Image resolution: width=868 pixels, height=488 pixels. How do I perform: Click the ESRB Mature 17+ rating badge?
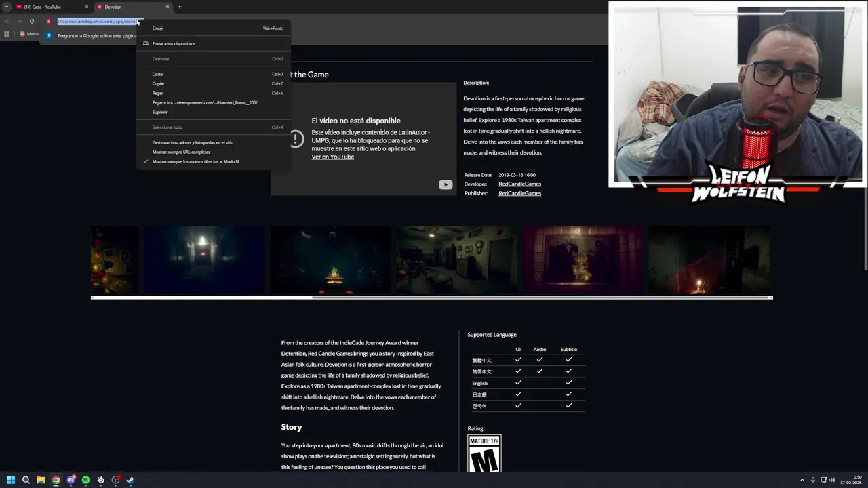click(x=484, y=453)
